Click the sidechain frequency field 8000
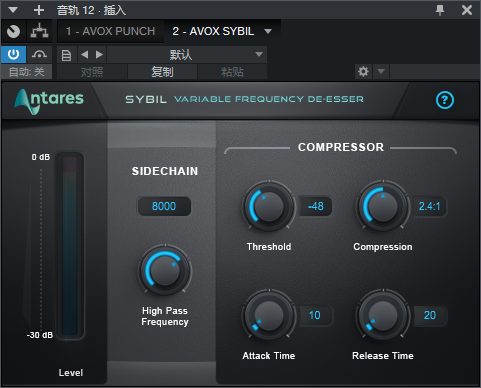 164,206
